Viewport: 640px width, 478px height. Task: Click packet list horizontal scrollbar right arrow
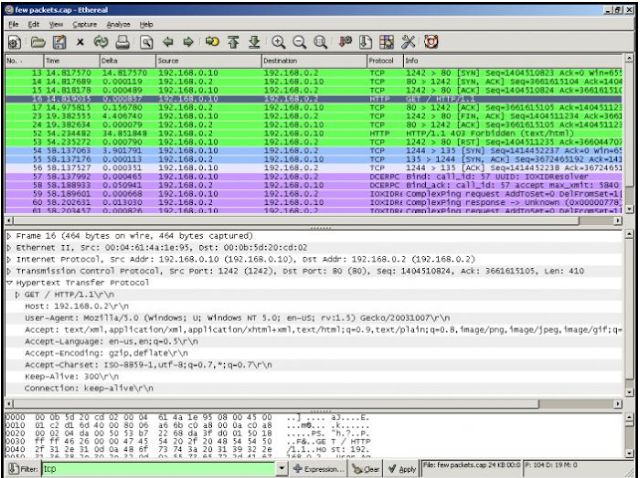(x=618, y=220)
